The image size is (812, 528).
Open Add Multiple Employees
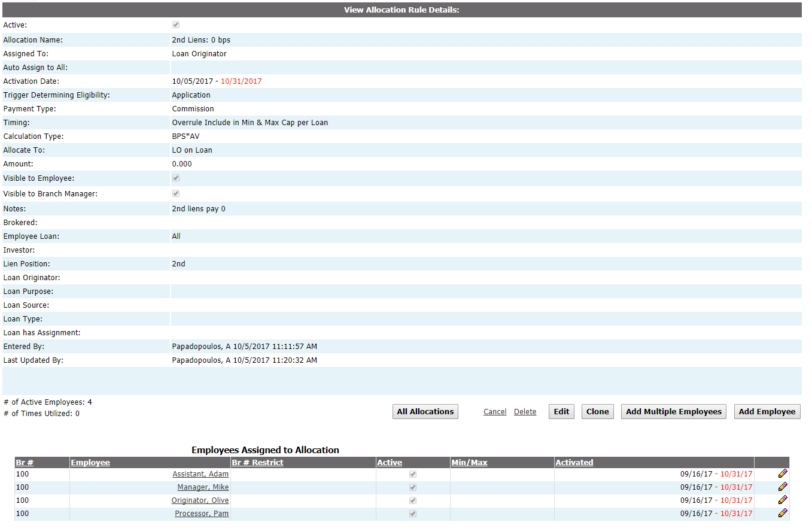pos(674,412)
